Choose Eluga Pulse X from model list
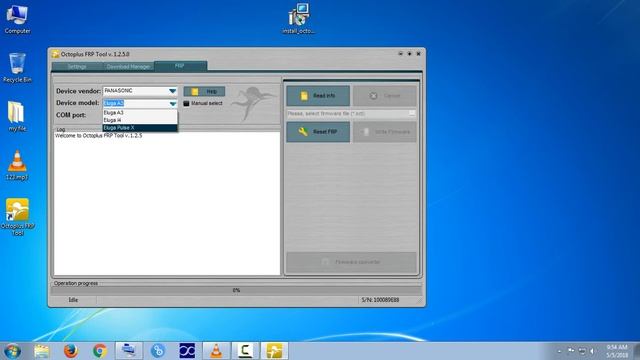Viewport: 640px width, 360px height. pyautogui.click(x=140, y=128)
